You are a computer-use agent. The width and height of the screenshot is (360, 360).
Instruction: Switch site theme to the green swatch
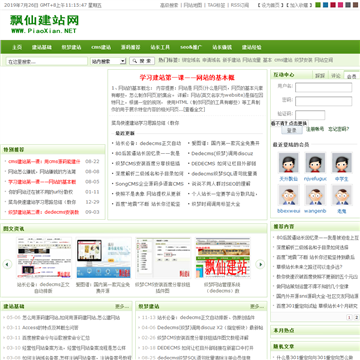(318, 5)
